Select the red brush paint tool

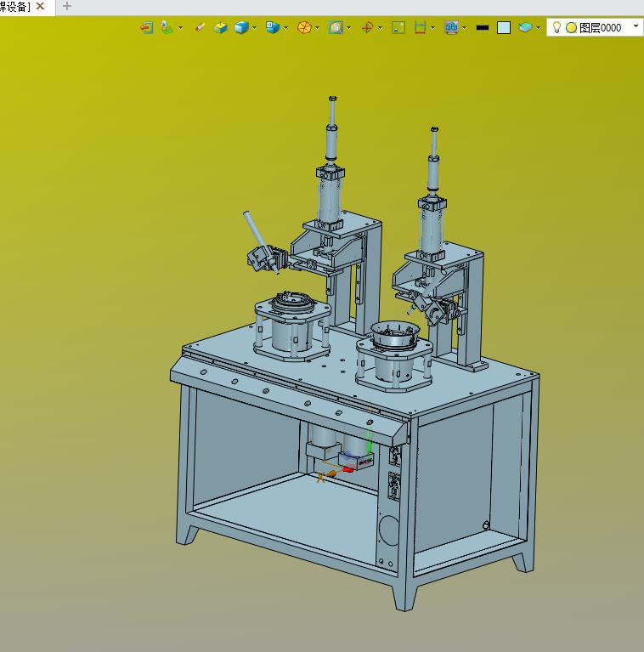pyautogui.click(x=200, y=27)
